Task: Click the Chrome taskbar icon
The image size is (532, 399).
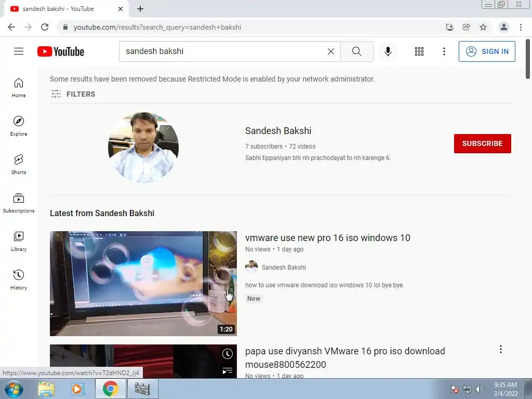Action: 110,389
